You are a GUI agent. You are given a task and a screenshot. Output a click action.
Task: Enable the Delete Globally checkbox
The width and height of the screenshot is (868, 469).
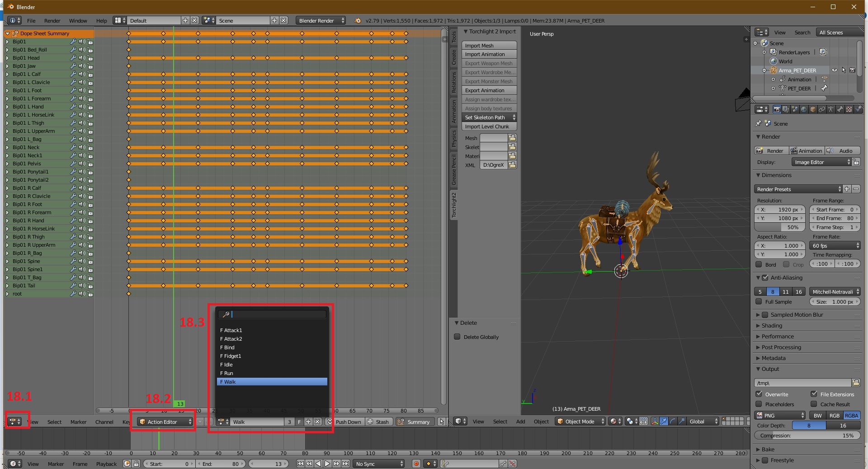[457, 337]
